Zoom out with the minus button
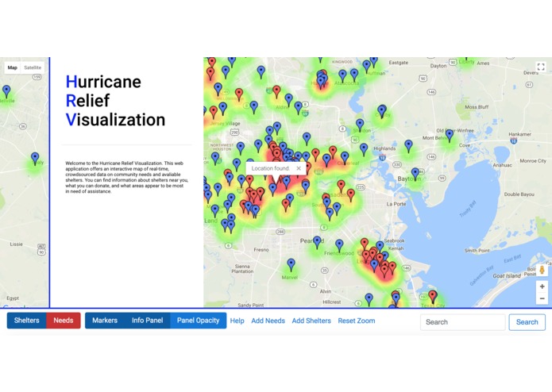 tap(542, 298)
